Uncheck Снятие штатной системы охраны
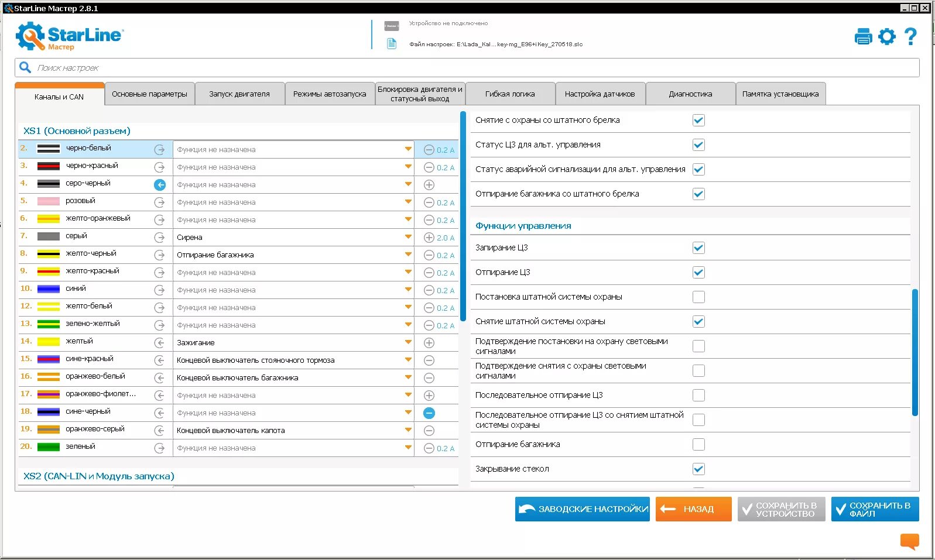 point(698,321)
